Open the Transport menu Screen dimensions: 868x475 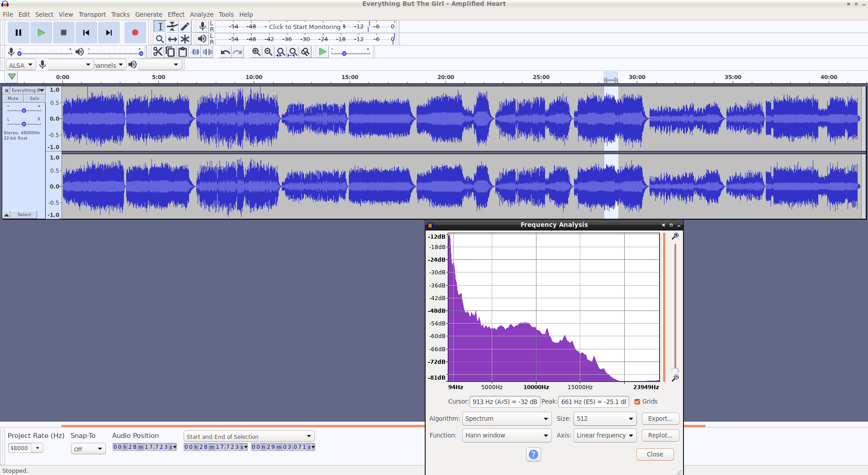pos(92,14)
